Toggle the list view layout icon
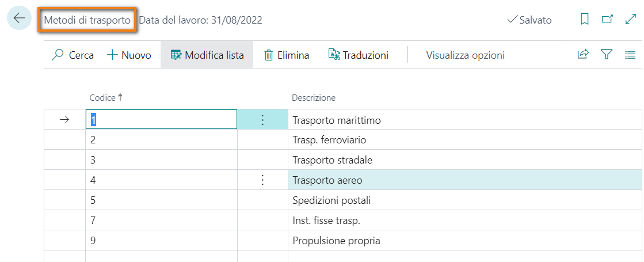The width and height of the screenshot is (644, 262). pos(630,55)
